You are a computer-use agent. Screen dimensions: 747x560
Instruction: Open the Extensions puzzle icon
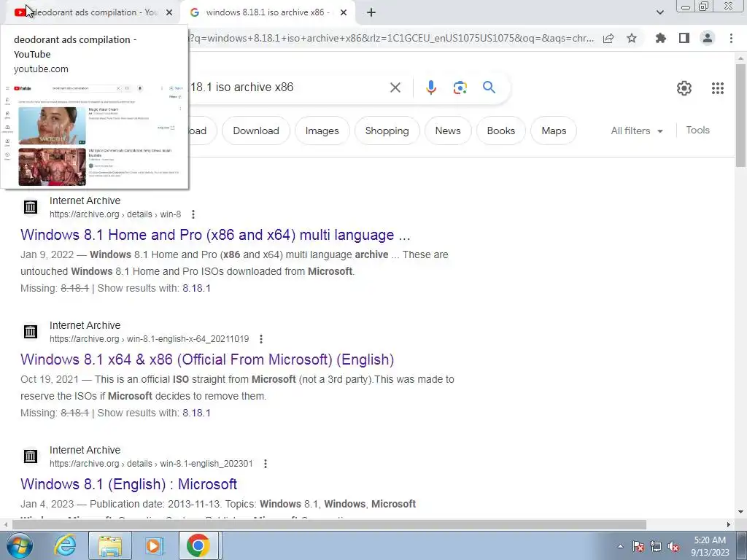[661, 38]
